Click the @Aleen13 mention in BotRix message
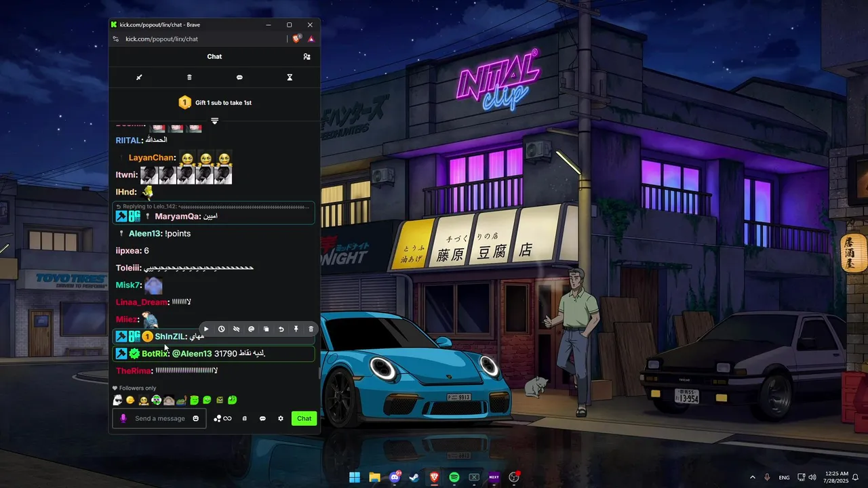This screenshot has width=868, height=488. point(192,354)
